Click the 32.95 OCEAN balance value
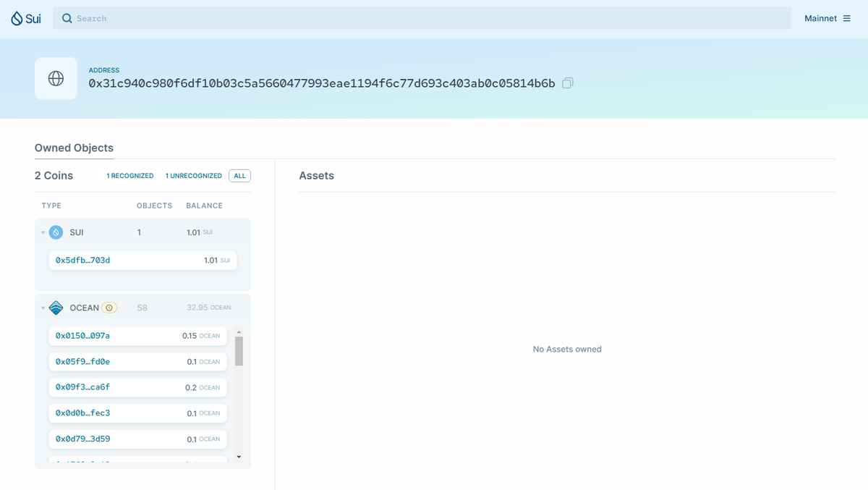 point(209,308)
